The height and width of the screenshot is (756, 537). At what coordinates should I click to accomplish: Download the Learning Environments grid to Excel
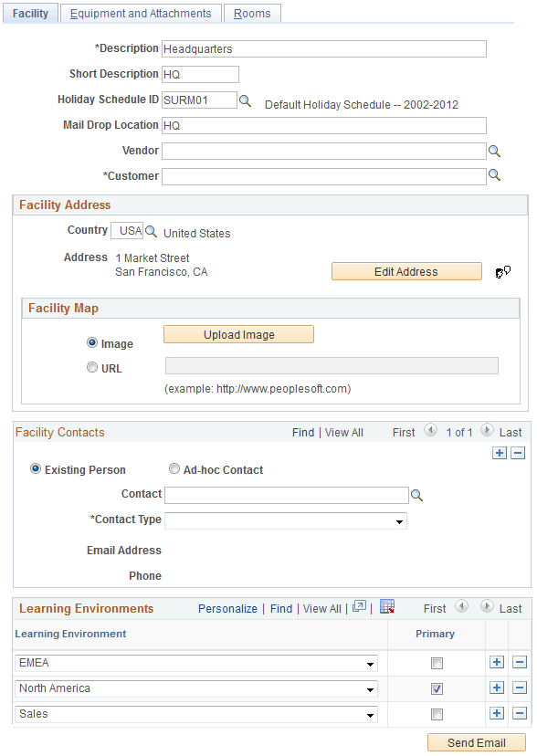(387, 606)
